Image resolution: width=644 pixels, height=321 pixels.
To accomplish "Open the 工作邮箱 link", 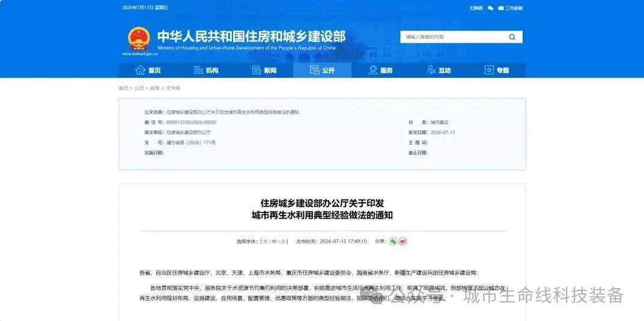I will (x=514, y=8).
